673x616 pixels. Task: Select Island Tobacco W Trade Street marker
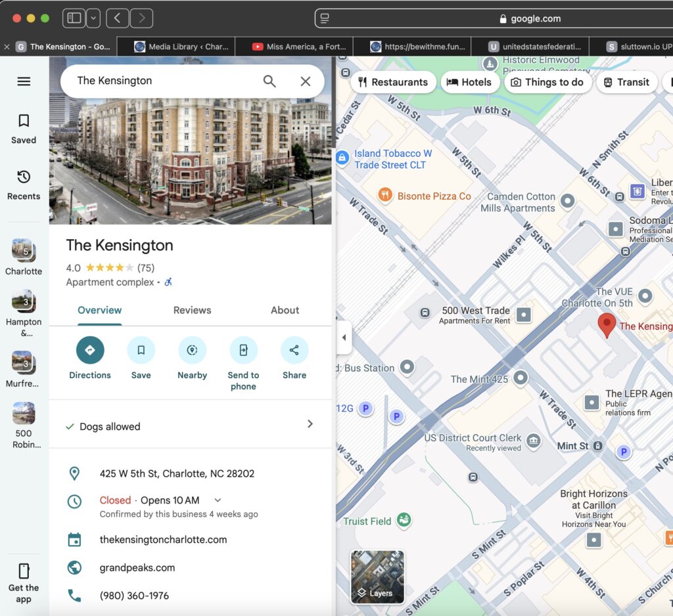342,158
